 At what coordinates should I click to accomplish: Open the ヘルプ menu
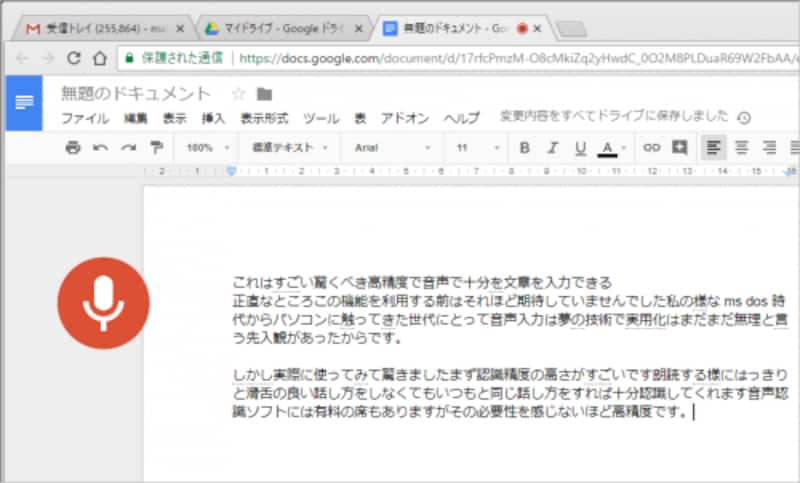coord(462,118)
